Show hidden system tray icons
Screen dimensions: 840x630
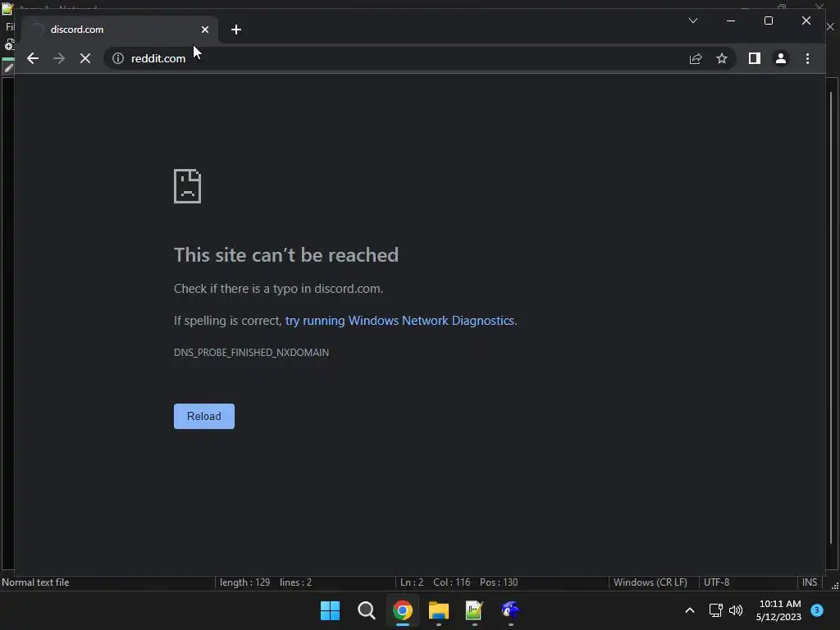[689, 610]
